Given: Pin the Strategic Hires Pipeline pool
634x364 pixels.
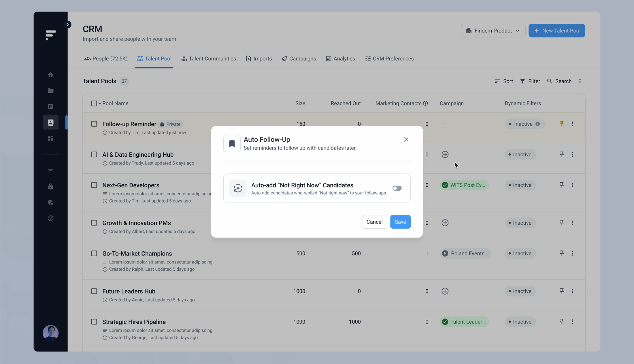Looking at the screenshot, I should pyautogui.click(x=562, y=322).
